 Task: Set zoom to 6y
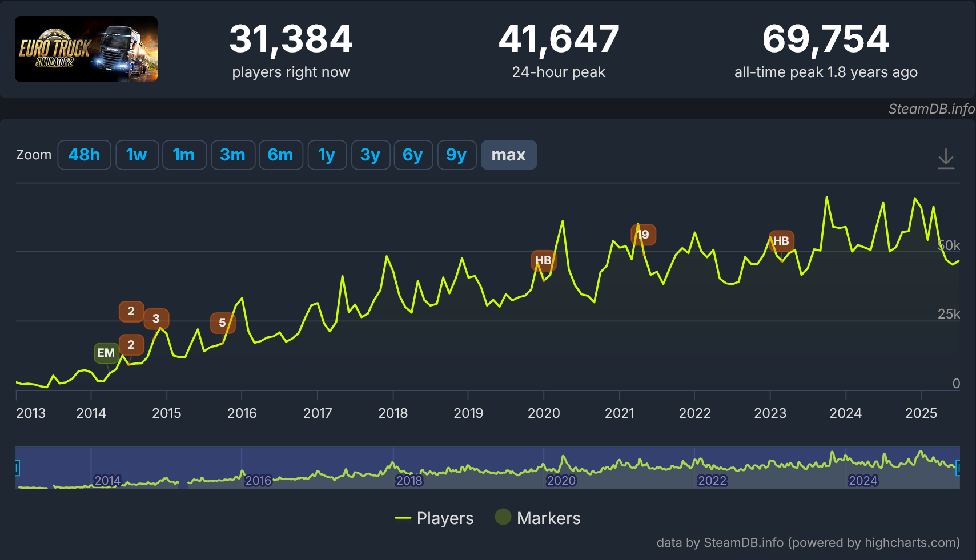[x=413, y=155]
